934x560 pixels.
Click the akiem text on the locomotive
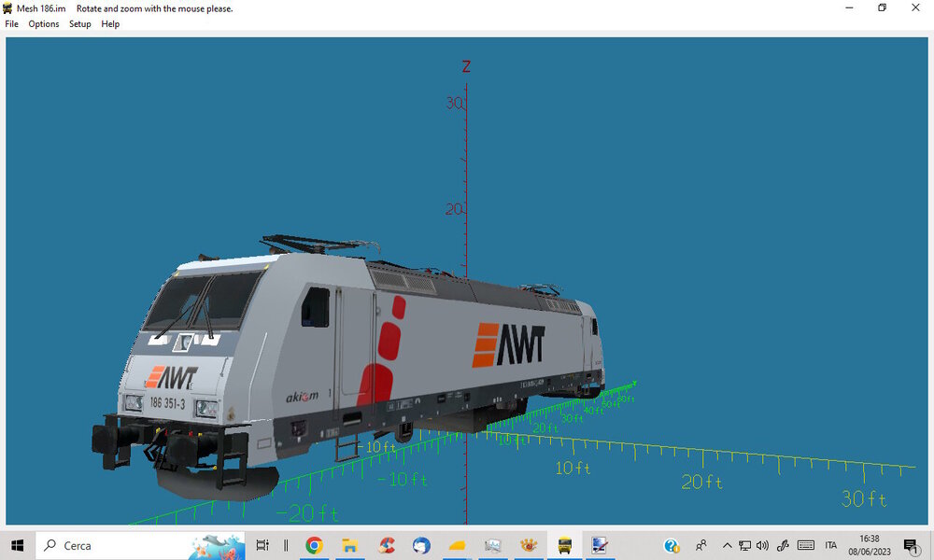point(302,397)
